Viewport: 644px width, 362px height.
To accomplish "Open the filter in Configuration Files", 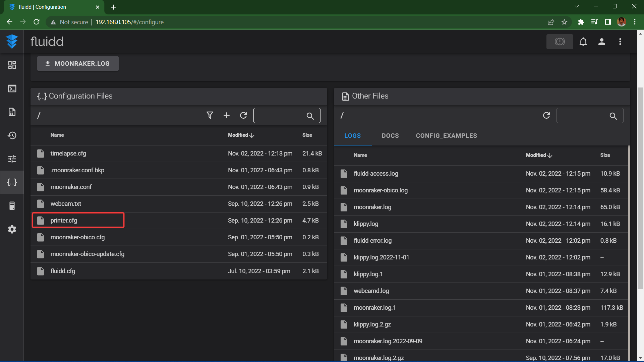I will [210, 115].
